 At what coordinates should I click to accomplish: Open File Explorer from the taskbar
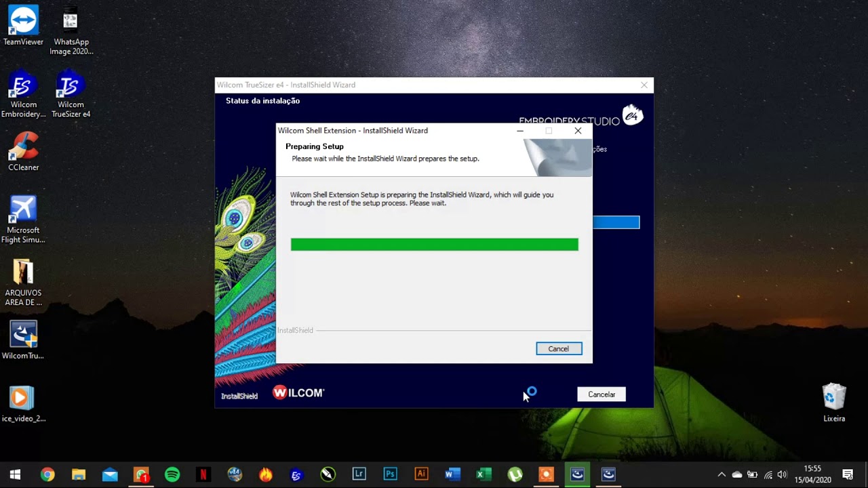click(79, 474)
